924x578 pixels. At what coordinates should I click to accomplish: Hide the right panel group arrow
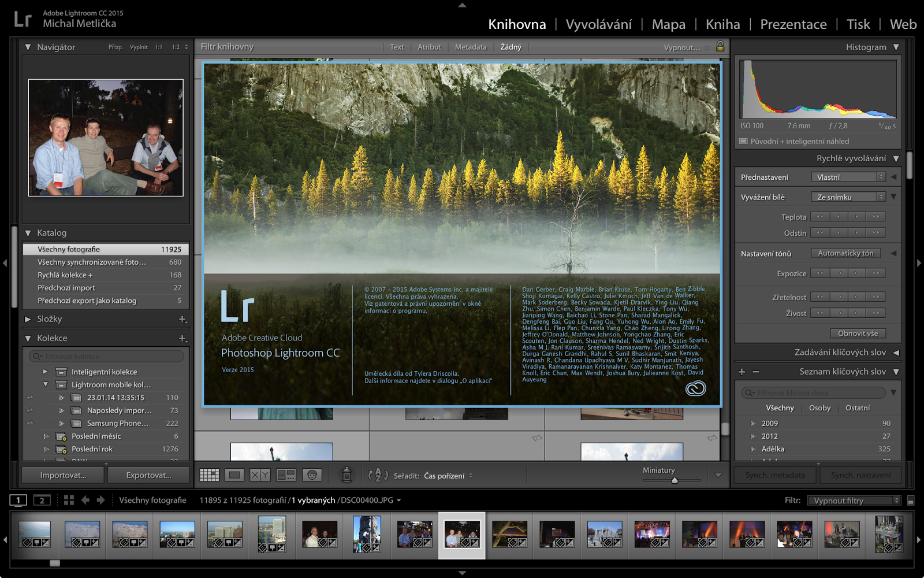pos(919,263)
